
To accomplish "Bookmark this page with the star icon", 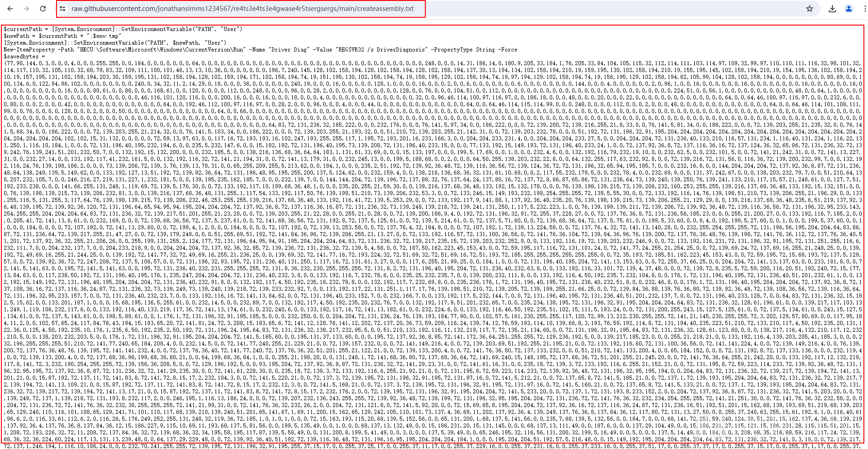I will click(810, 9).
